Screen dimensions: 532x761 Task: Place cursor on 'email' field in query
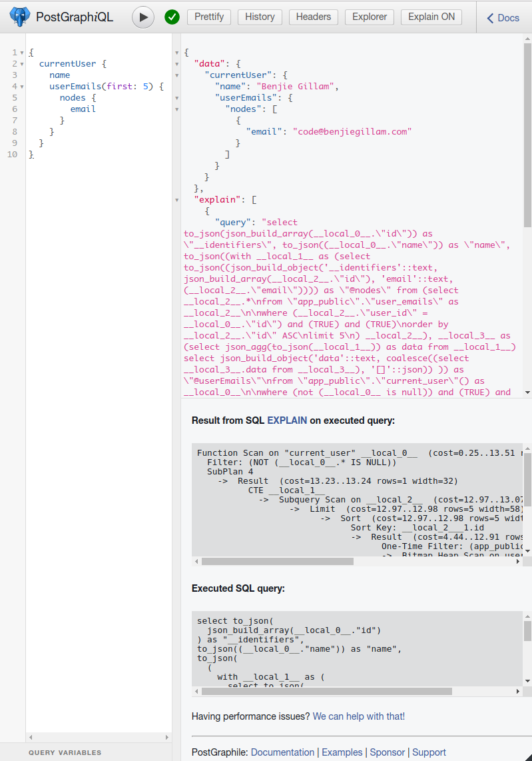coord(83,109)
